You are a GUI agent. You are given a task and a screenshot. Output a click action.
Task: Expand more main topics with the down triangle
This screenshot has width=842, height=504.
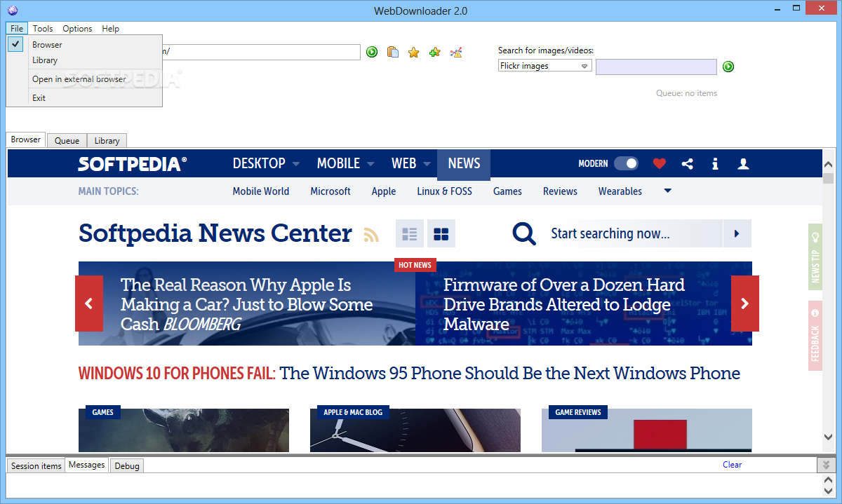tap(667, 191)
